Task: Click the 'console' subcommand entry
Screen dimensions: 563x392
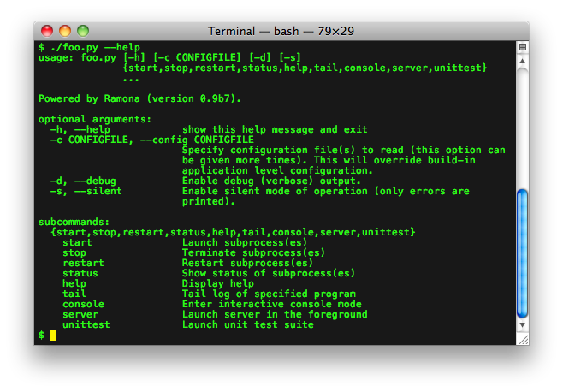Action: [x=83, y=305]
